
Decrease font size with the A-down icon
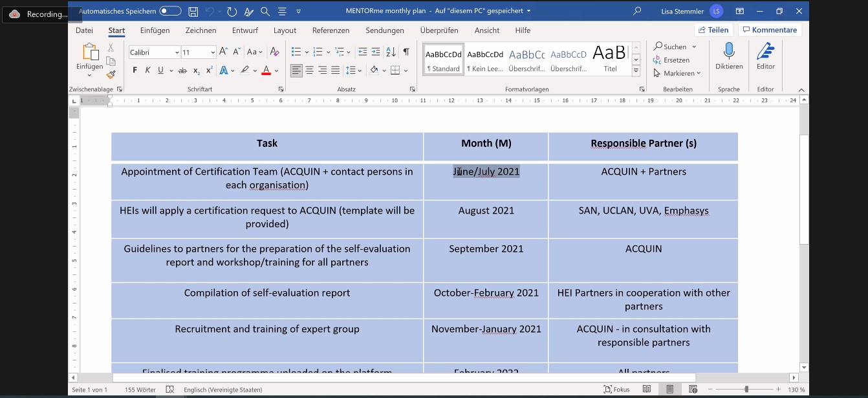point(237,52)
